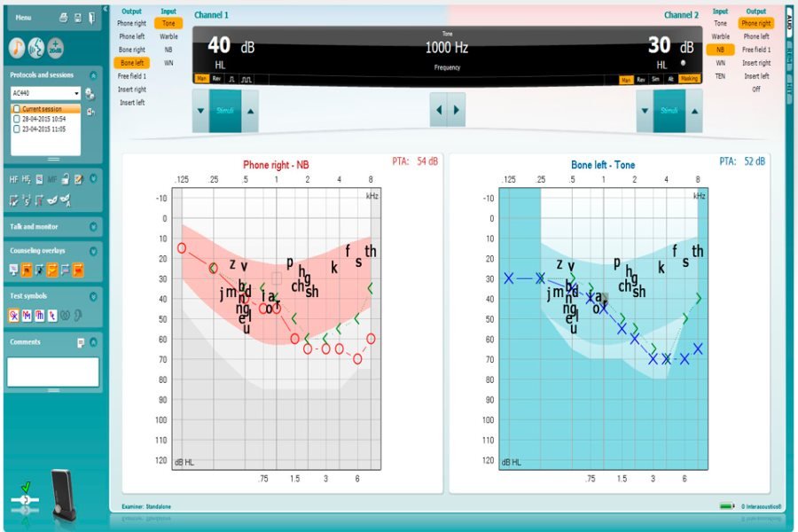The image size is (798, 532).
Task: Click the 20 dB extended range icon
Action: click(56, 48)
